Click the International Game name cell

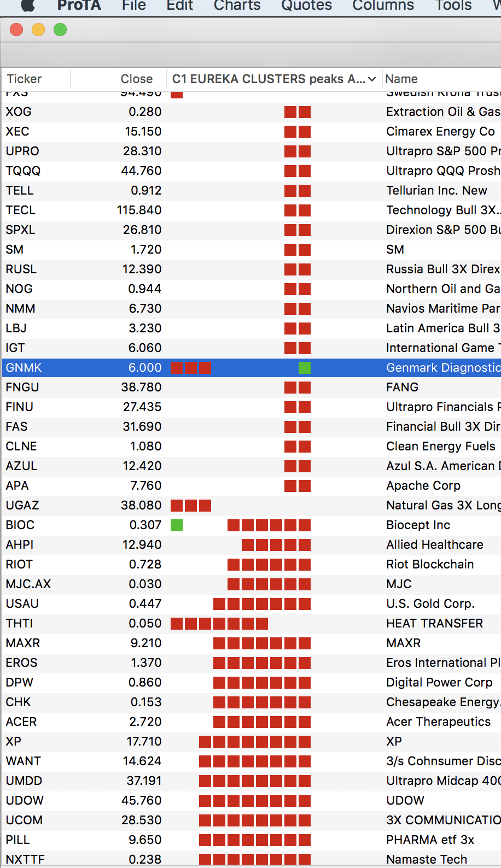(x=443, y=348)
